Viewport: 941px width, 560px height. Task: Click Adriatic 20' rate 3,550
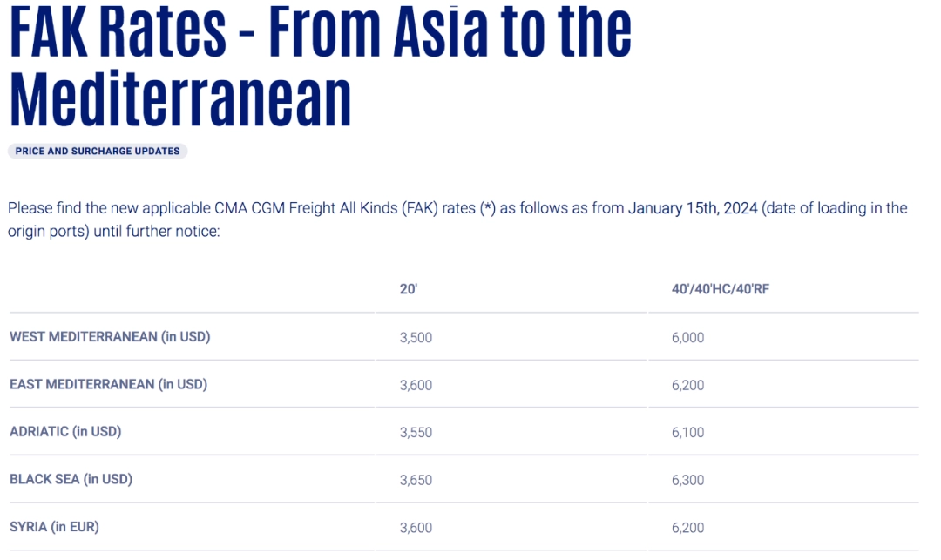click(x=416, y=432)
